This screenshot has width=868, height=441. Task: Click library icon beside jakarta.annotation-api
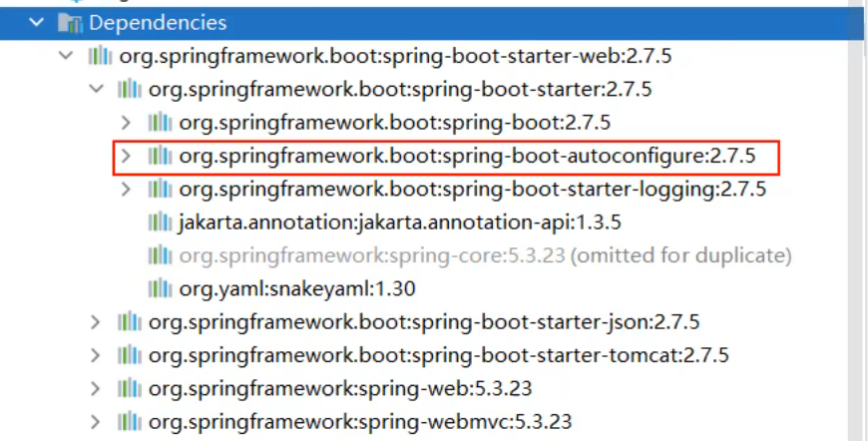(x=160, y=222)
